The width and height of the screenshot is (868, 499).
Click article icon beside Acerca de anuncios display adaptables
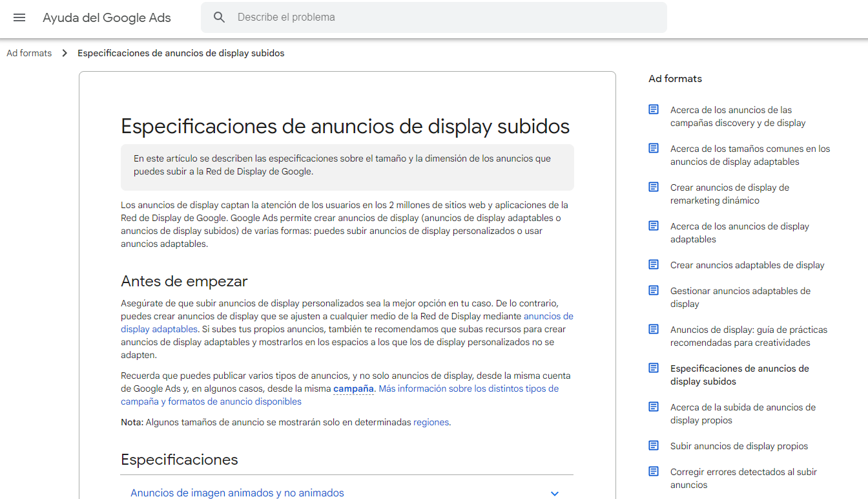654,226
